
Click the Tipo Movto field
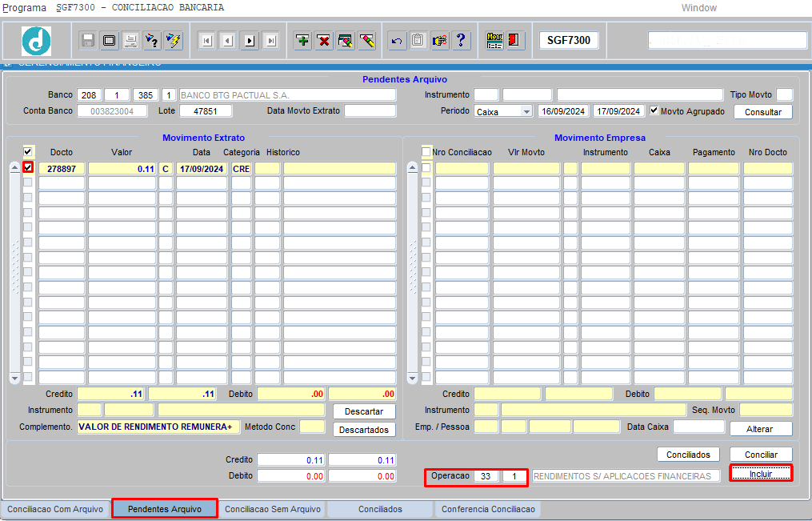pyautogui.click(x=784, y=94)
